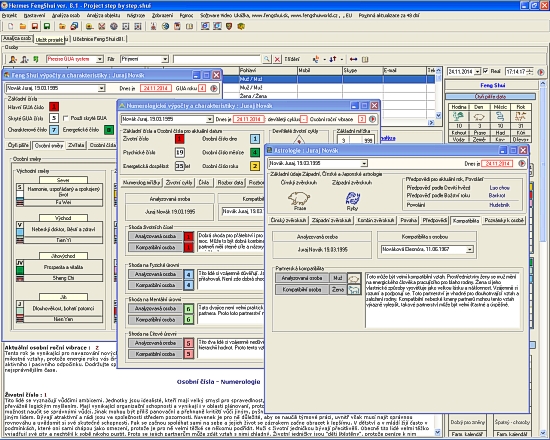Open the filter field selector dropdown
This screenshot has width=550, height=440.
click(x=165, y=59)
